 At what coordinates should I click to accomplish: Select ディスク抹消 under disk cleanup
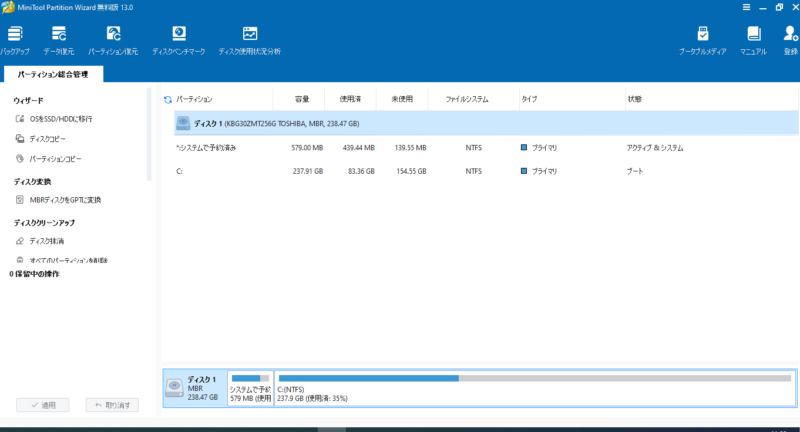46,241
